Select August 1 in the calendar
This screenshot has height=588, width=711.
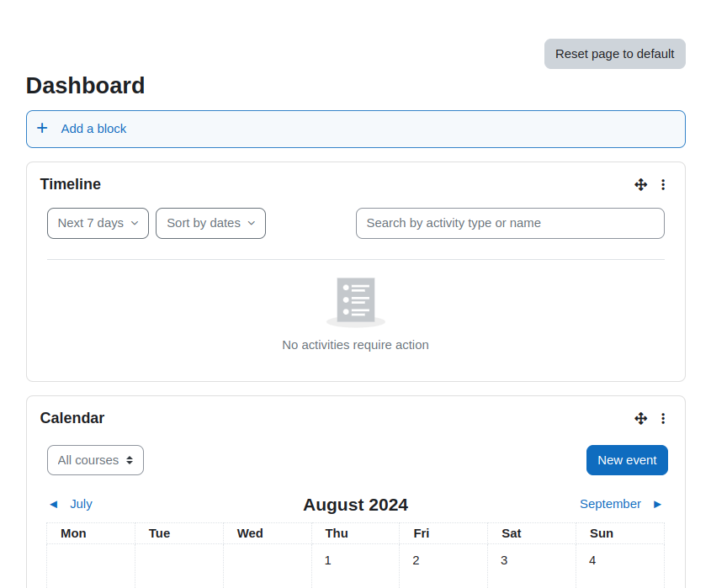(328, 560)
